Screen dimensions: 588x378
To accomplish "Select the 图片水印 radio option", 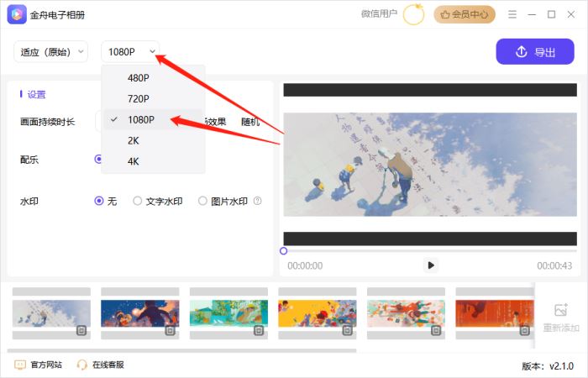I will pyautogui.click(x=202, y=201).
